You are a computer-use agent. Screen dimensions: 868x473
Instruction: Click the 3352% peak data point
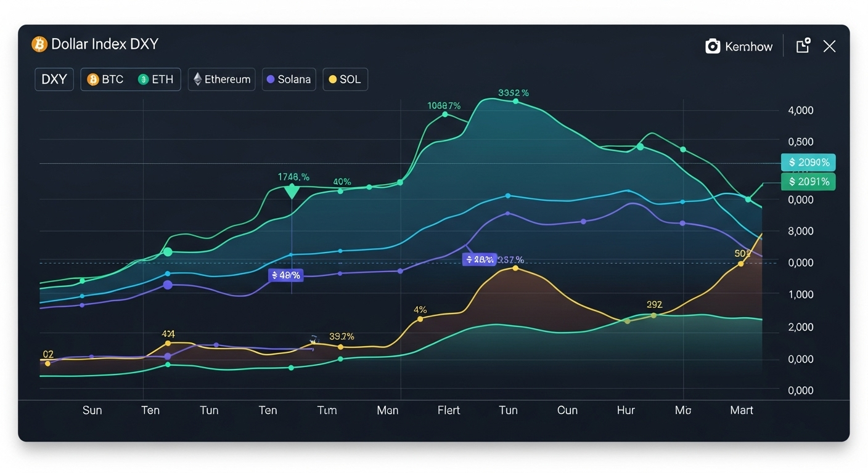[x=515, y=102]
